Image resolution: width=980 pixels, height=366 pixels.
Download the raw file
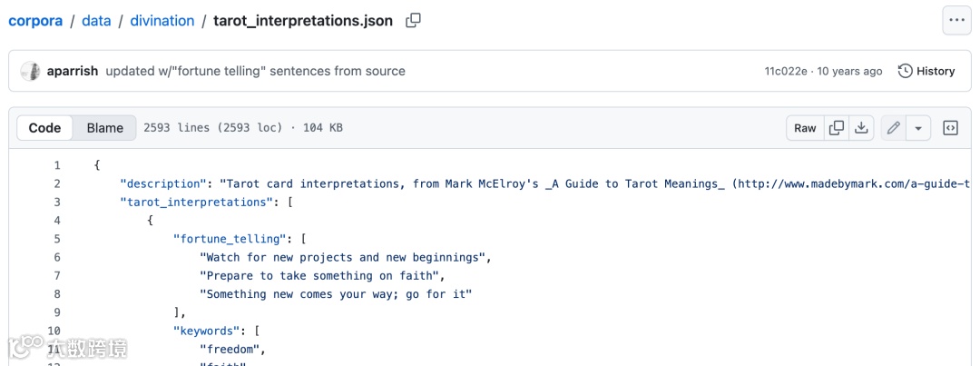[862, 128]
